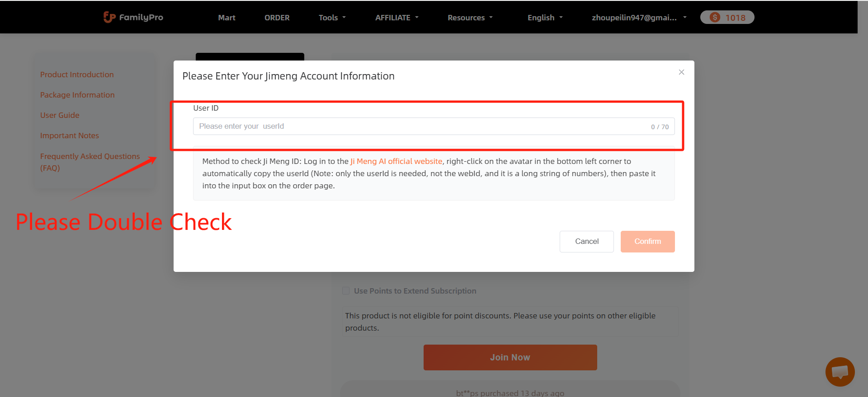Open the User Guide section

pyautogui.click(x=60, y=115)
